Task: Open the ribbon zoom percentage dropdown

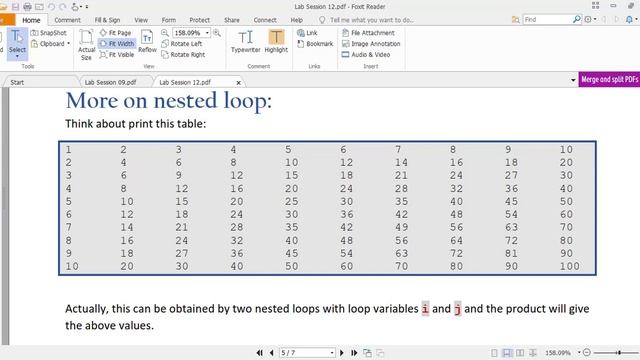Action: [x=207, y=33]
